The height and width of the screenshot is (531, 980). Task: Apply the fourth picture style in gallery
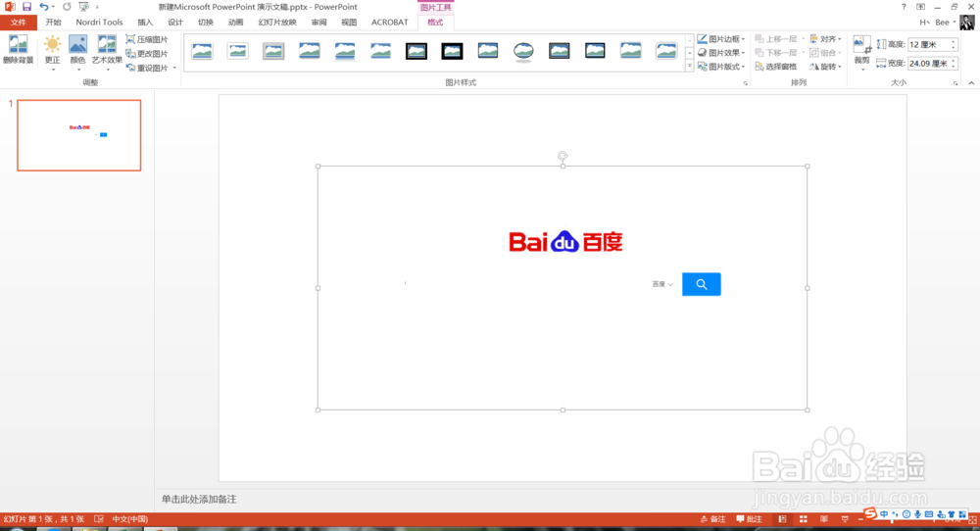coord(310,51)
